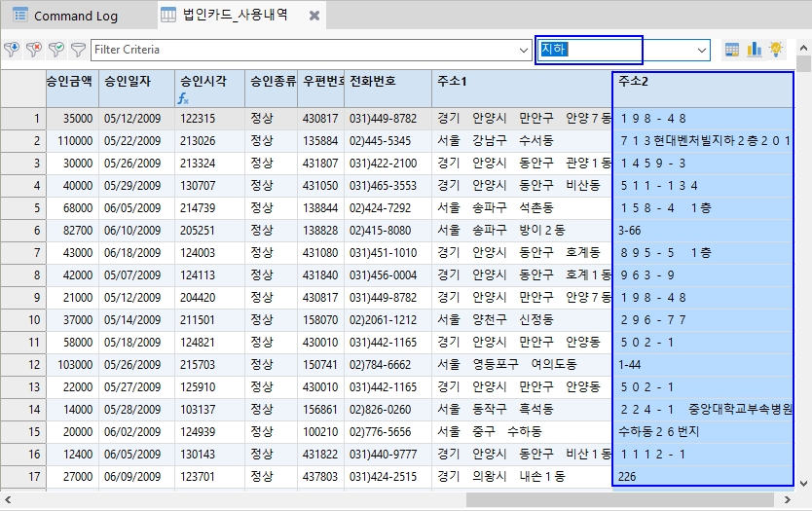Screen dimensions: 812x511
Task: Click the plain funnel filter icon
Action: click(78, 50)
